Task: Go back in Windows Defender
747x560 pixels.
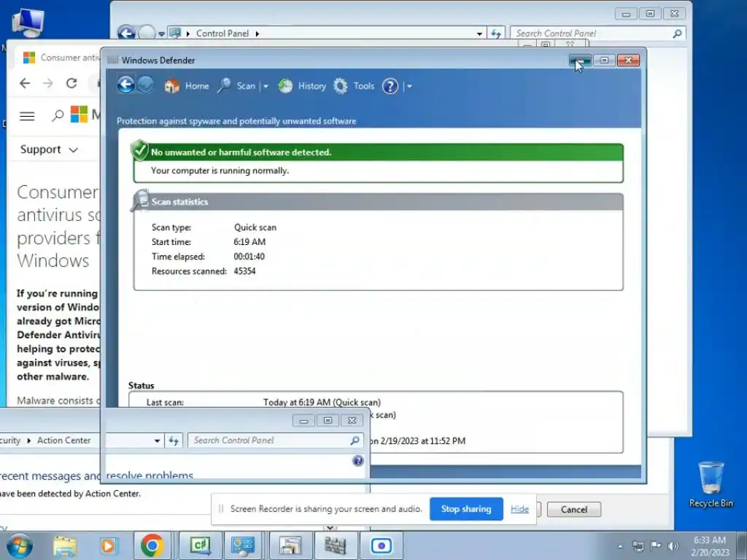Action: click(125, 85)
